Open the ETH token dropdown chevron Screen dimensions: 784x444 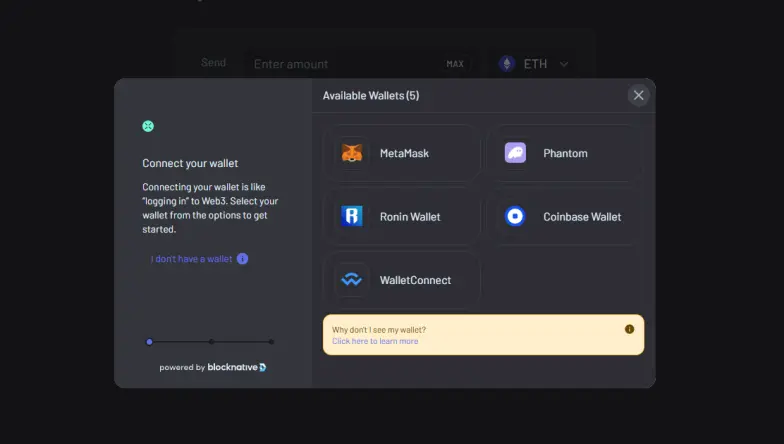564,64
